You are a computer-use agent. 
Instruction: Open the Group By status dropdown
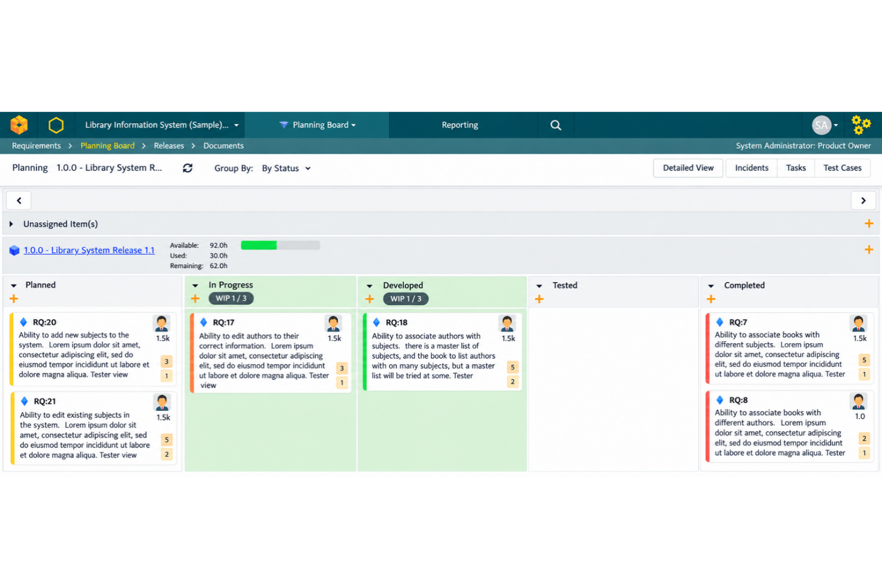[x=287, y=169]
